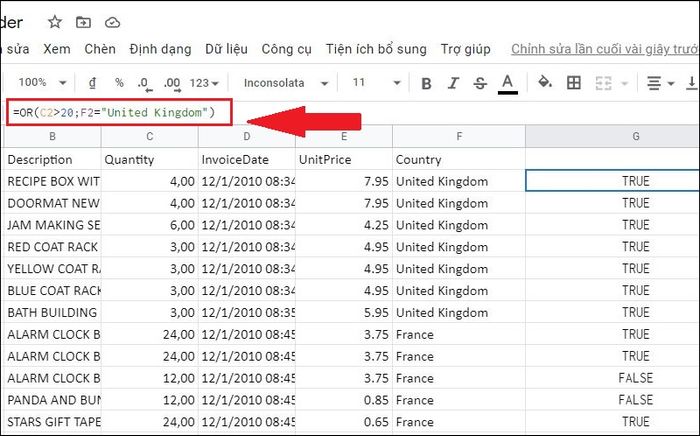The height and width of the screenshot is (436, 700).
Task: Select the BATH BUILDING cell
Action: [52, 312]
